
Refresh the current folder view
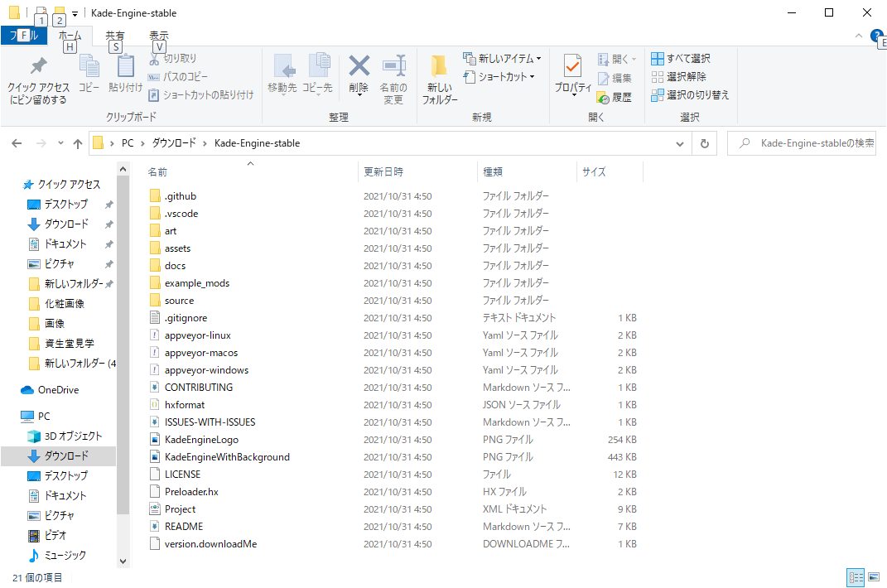pyautogui.click(x=704, y=144)
